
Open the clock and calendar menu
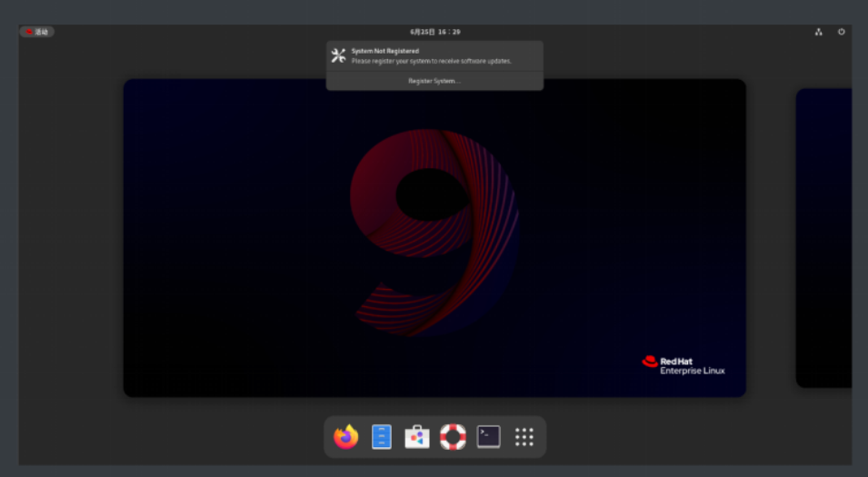(435, 32)
